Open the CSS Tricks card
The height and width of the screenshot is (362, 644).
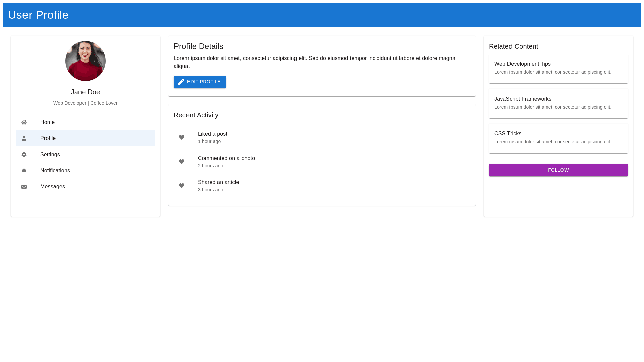point(558,138)
